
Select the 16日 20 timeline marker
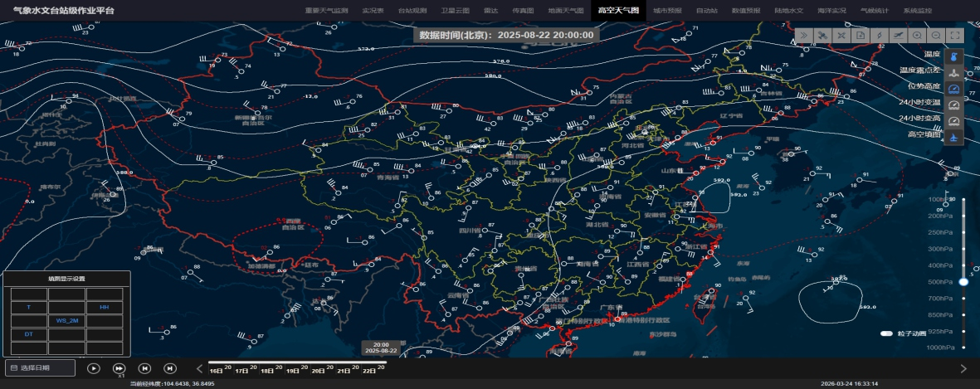221,370
